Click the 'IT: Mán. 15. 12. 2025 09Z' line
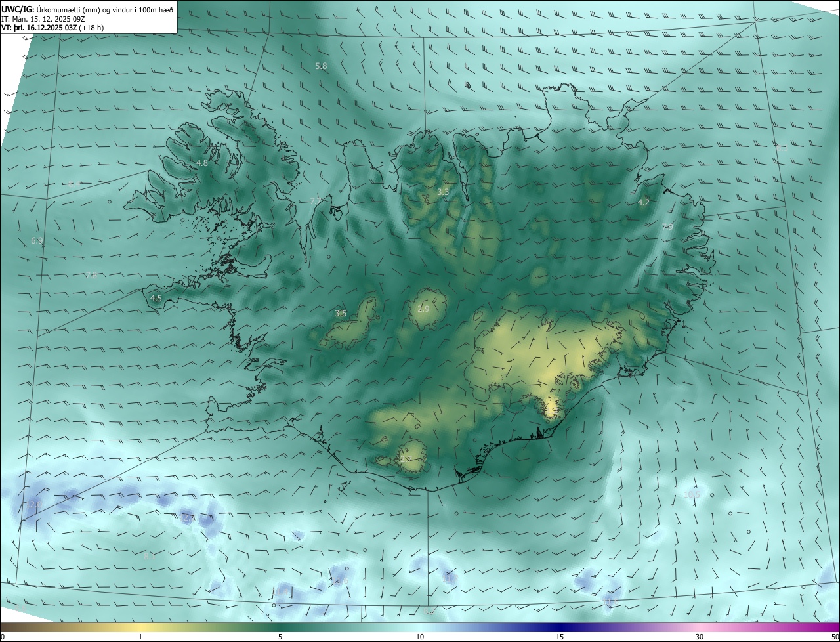 pyautogui.click(x=45, y=18)
